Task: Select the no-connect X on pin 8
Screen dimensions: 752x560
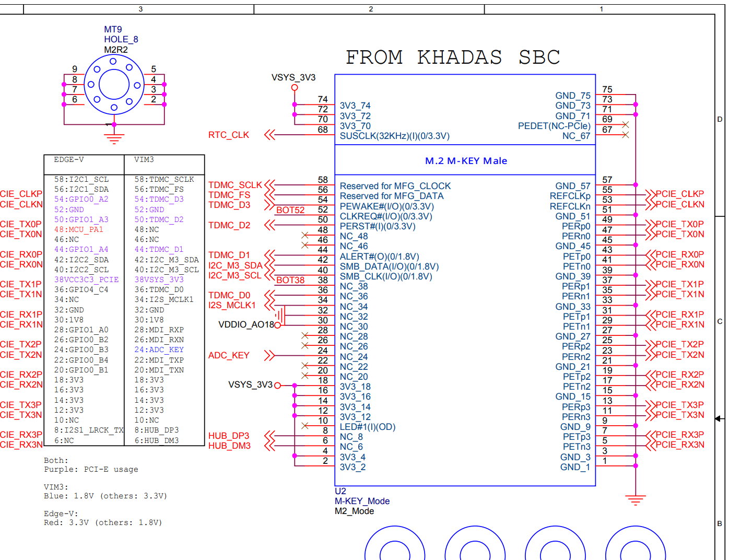Action: coord(305,426)
